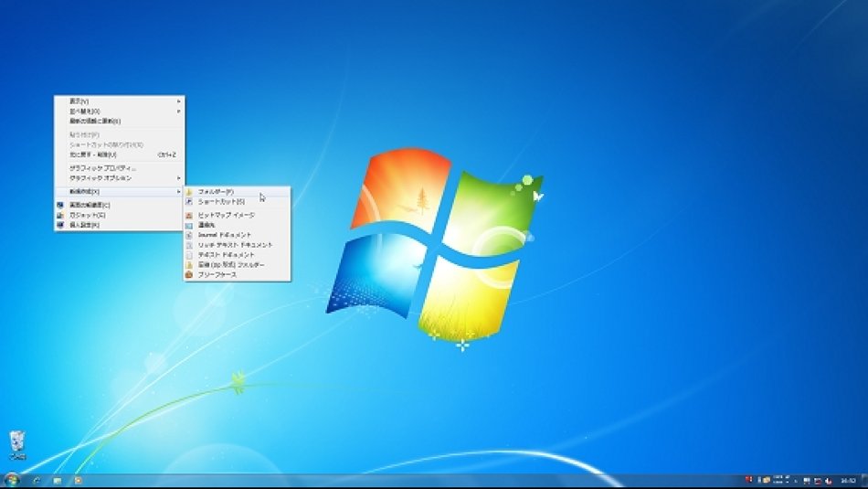The width and height of the screenshot is (868, 489).
Task: Select Journal ドキュメント in the submenu
Action: tap(237, 235)
